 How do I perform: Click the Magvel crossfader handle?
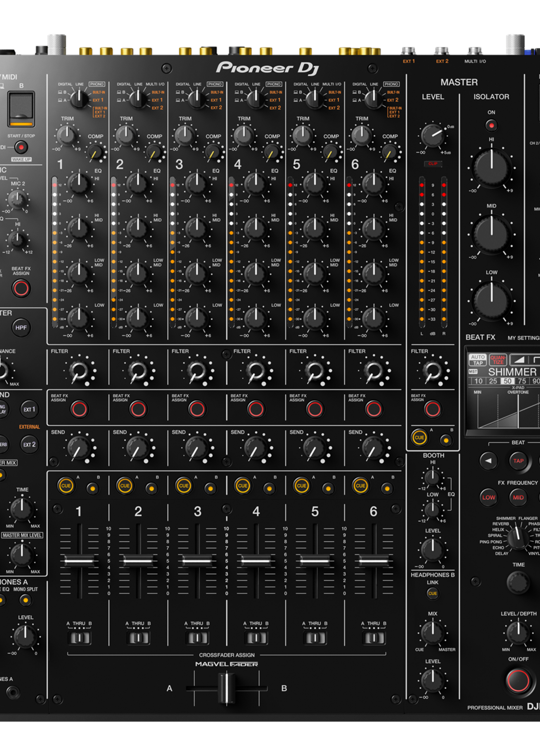point(227,688)
